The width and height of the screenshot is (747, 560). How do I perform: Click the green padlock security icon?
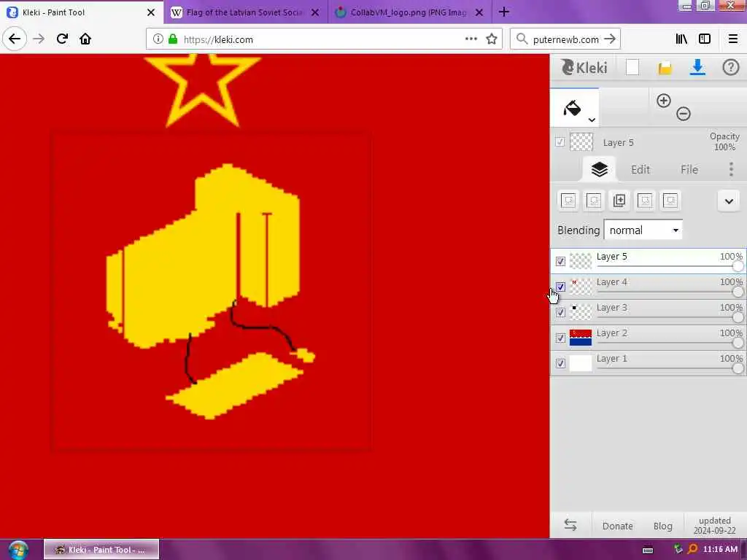tap(173, 39)
